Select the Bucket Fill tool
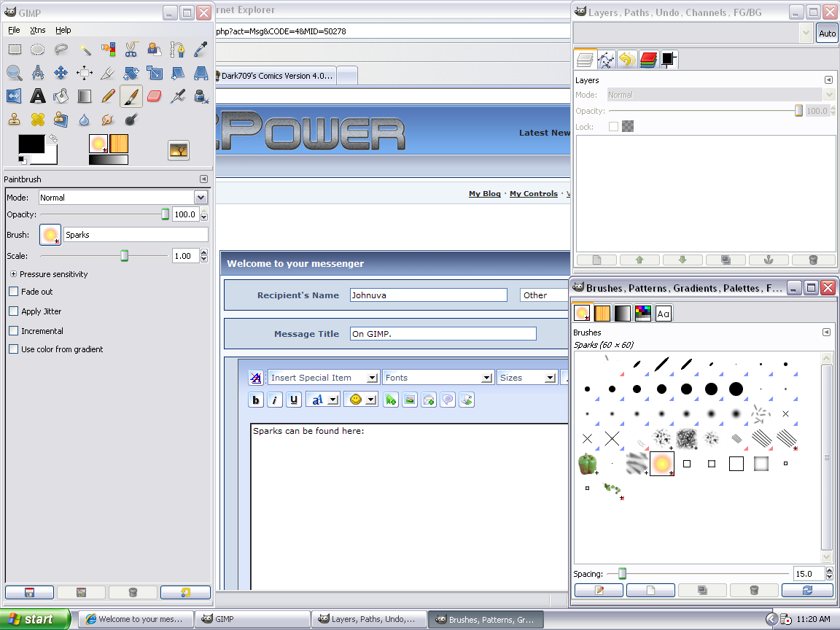Image resolution: width=840 pixels, height=630 pixels. point(61,96)
